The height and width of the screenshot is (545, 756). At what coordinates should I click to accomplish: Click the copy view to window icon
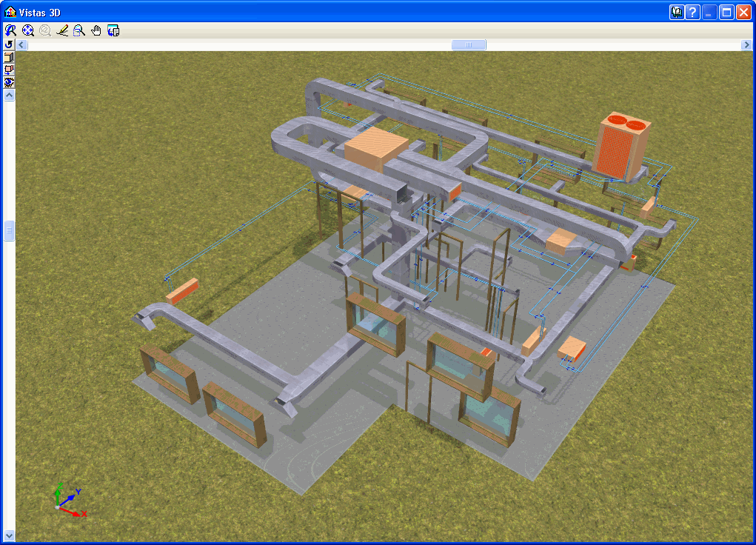pyautogui.click(x=113, y=30)
